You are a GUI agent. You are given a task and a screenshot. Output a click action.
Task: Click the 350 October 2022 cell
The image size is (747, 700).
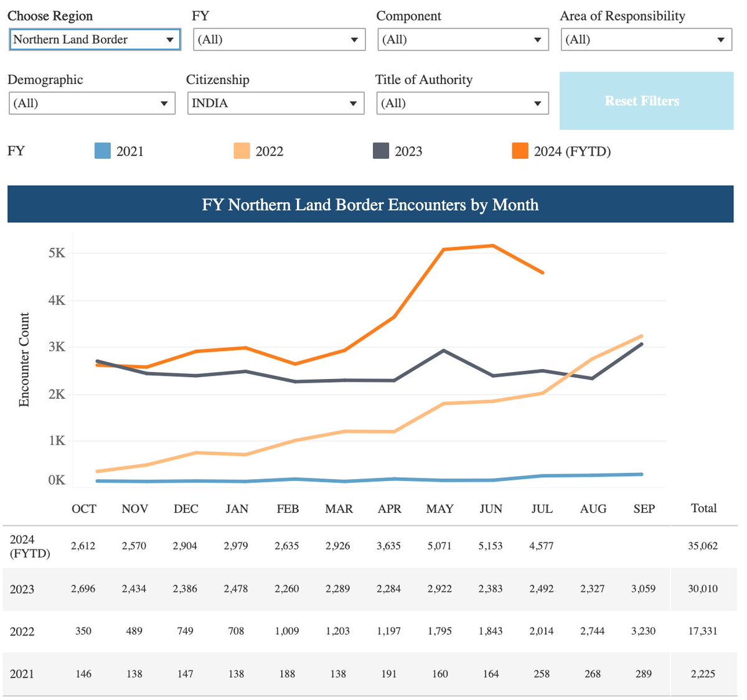pyautogui.click(x=83, y=631)
